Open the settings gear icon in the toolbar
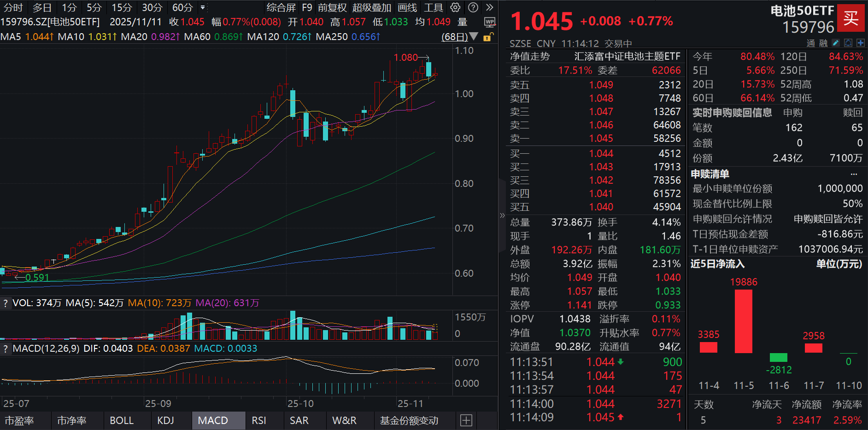The image size is (868, 430). point(455,7)
